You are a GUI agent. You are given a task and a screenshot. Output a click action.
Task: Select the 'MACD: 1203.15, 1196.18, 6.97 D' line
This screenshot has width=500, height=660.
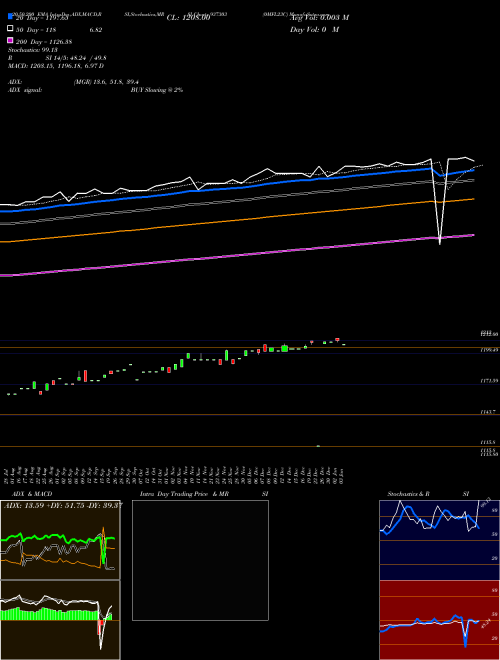(x=56, y=66)
